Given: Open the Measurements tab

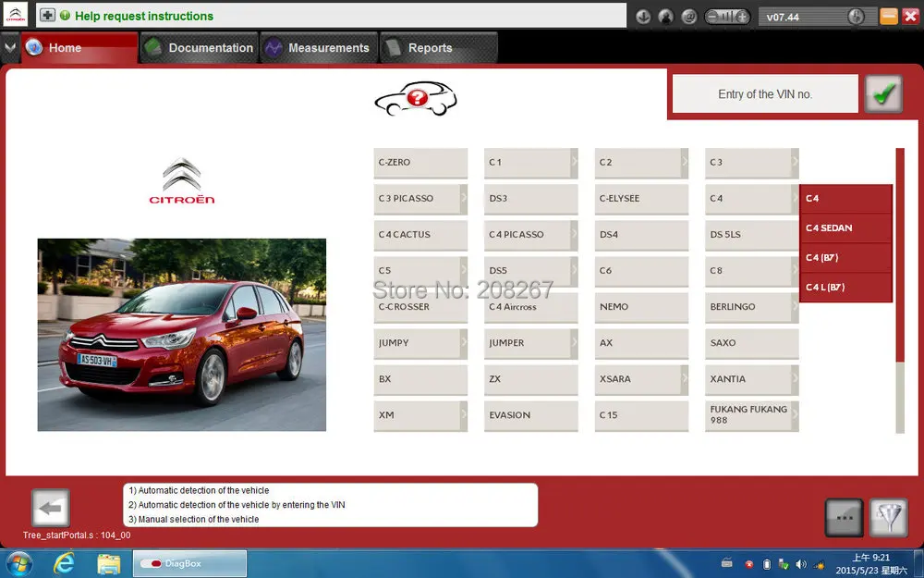Looking at the screenshot, I should pos(319,48).
